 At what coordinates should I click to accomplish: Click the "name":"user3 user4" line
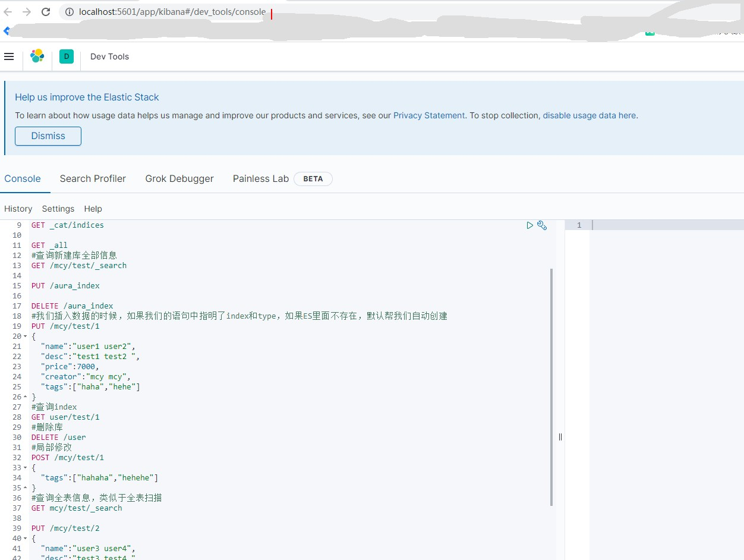[x=89, y=549]
